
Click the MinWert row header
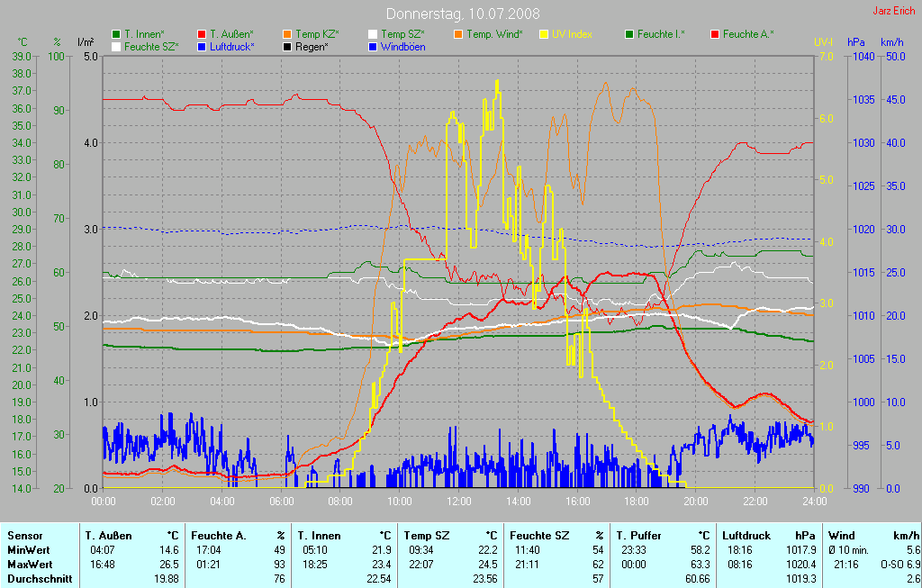point(28,550)
